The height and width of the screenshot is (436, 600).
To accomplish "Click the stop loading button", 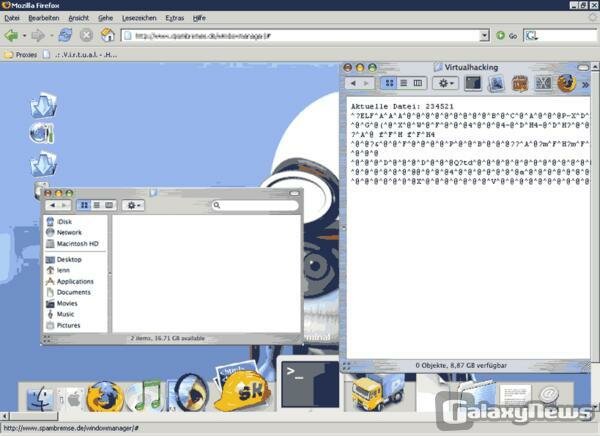I will pos(86,35).
